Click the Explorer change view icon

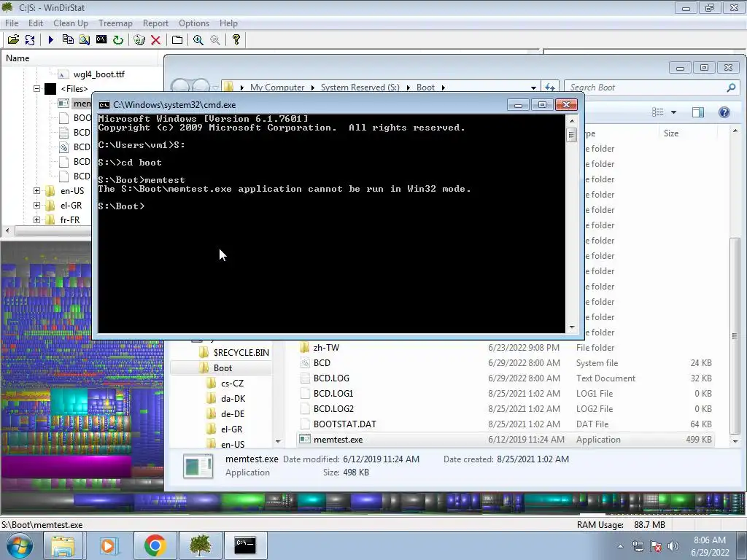click(658, 112)
